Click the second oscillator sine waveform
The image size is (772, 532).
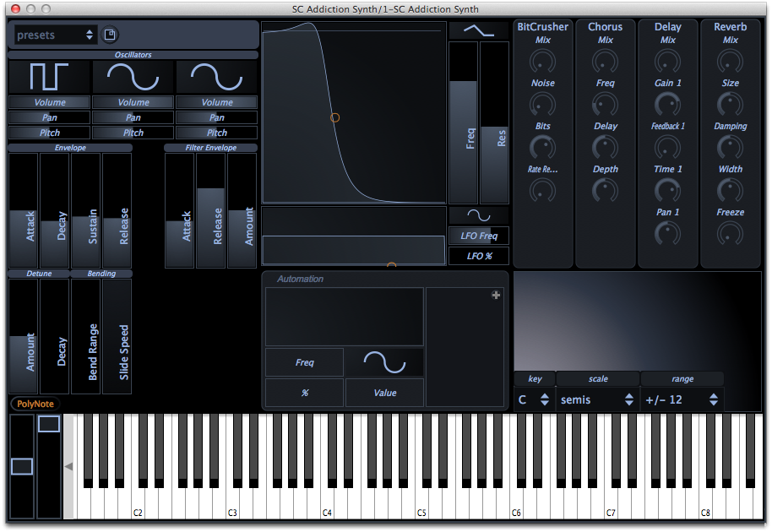pyautogui.click(x=133, y=77)
